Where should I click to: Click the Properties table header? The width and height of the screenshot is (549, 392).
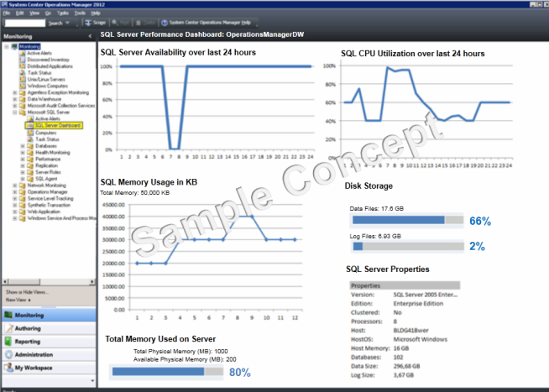point(405,285)
